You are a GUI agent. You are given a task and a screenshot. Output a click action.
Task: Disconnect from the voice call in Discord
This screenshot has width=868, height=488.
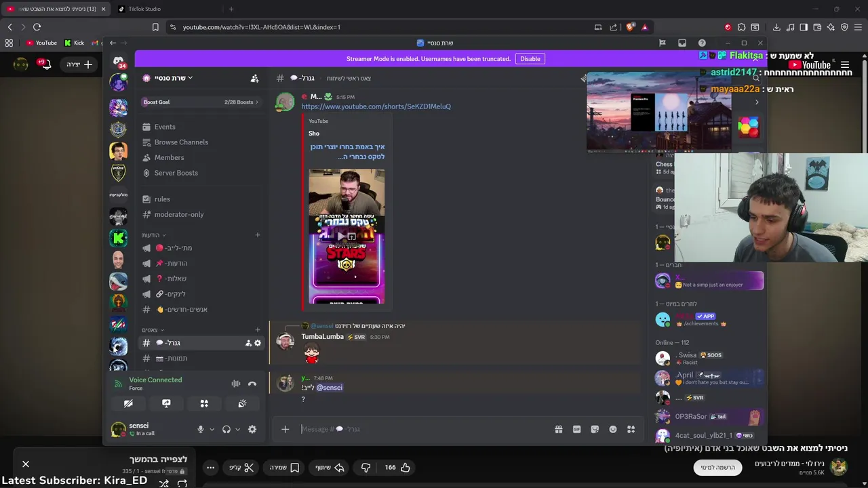click(252, 384)
